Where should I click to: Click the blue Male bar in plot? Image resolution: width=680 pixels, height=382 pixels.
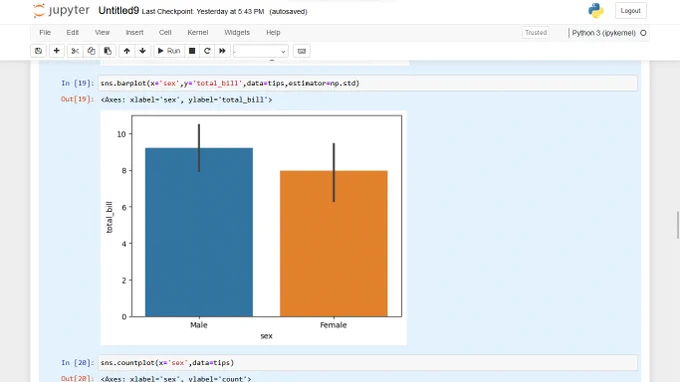point(199,232)
